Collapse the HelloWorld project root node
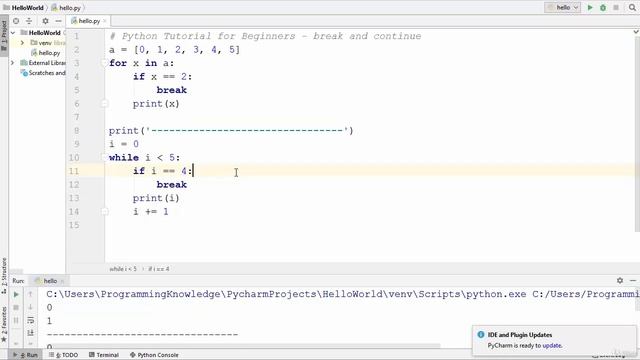 point(13,33)
